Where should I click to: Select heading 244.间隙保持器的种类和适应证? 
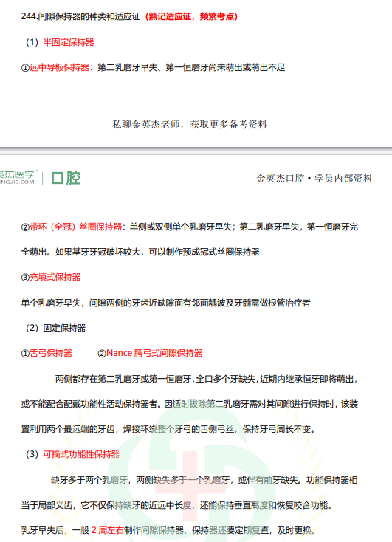[x=80, y=16]
